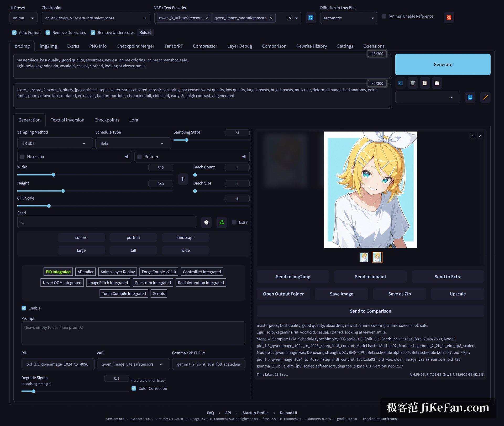Download the preview image
Viewport: 504px width, 426px height.
473,136
